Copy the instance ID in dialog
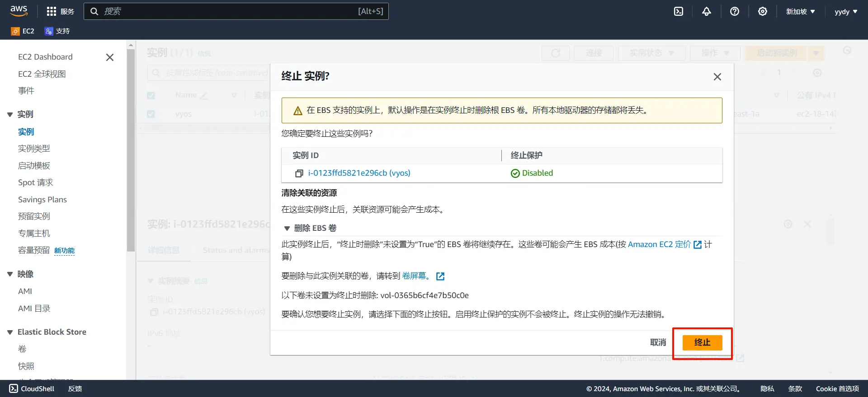Viewport: 868px width, 397px height. (299, 173)
